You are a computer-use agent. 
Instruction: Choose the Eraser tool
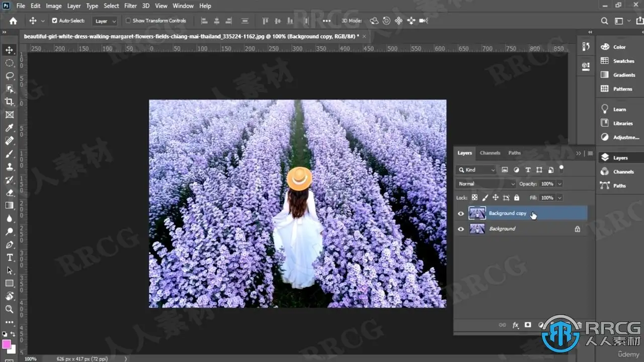click(10, 193)
